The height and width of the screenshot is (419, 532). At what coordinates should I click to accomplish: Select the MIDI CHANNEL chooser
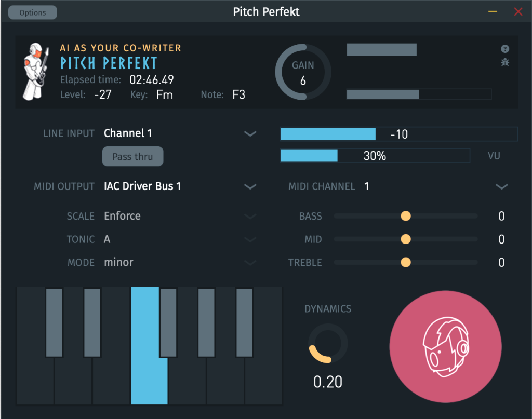(502, 186)
